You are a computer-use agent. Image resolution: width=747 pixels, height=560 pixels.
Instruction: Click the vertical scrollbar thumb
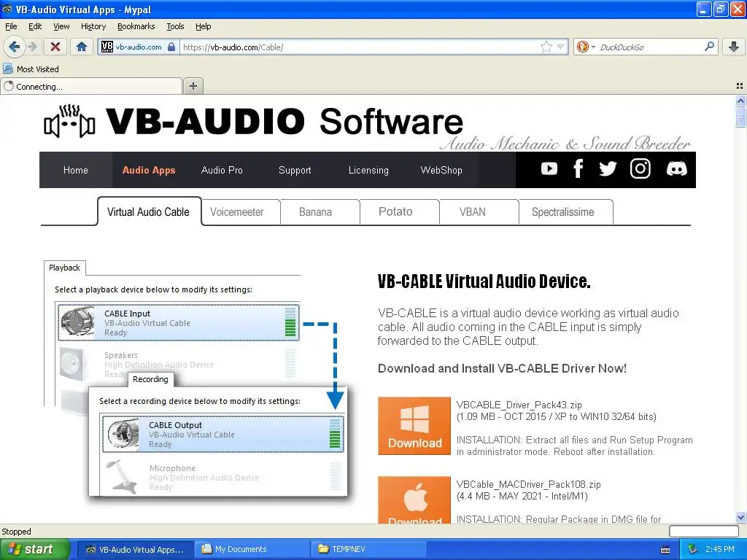click(x=740, y=117)
